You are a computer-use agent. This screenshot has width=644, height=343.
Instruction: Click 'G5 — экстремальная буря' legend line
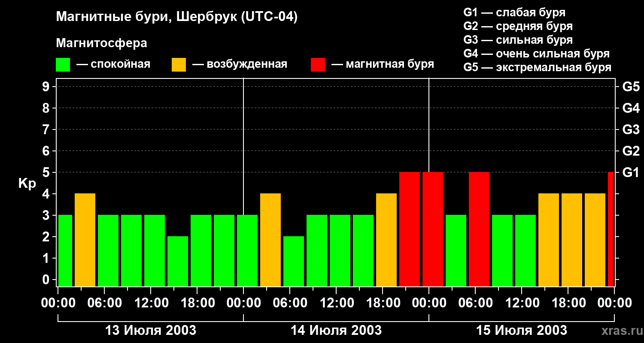click(x=537, y=67)
